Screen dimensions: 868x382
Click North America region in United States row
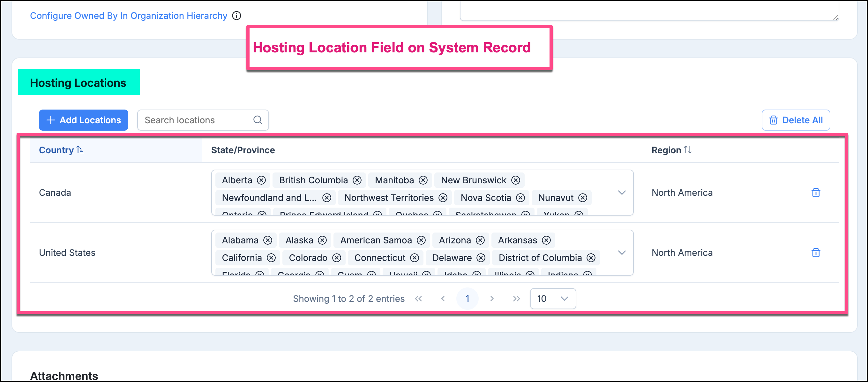(x=682, y=253)
